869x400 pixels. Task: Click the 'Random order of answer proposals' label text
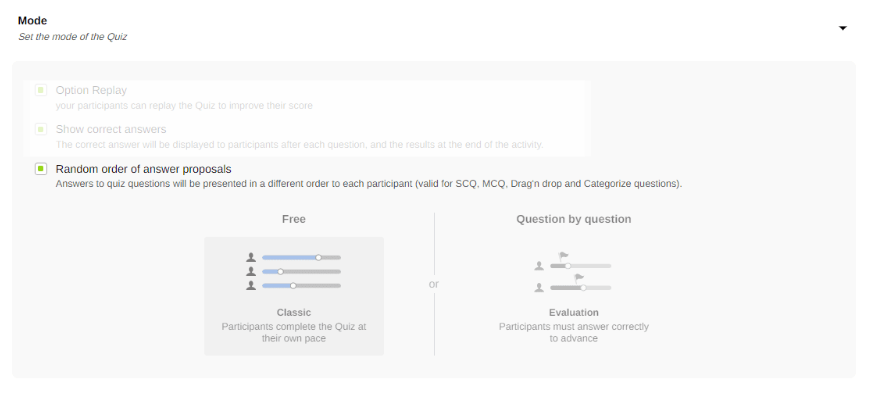pos(143,169)
